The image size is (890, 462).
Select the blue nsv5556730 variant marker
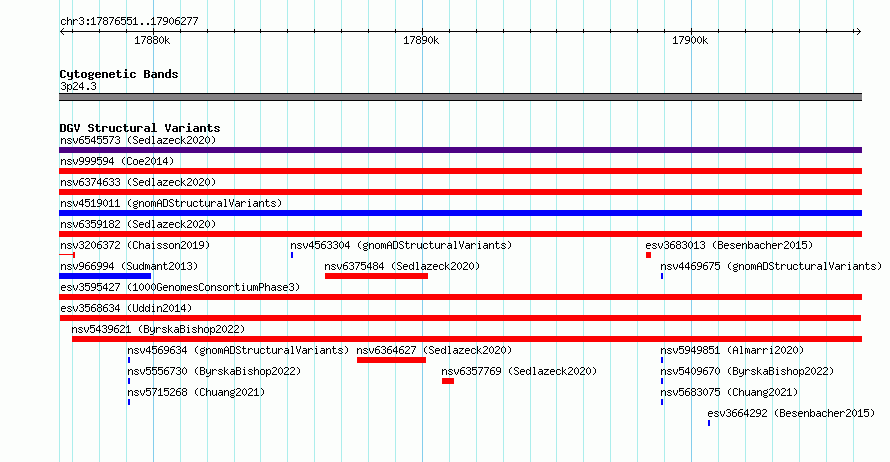(129, 381)
